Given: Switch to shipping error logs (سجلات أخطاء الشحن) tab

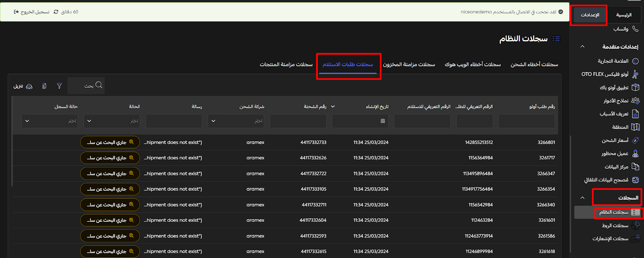Looking at the screenshot, I should point(535,64).
